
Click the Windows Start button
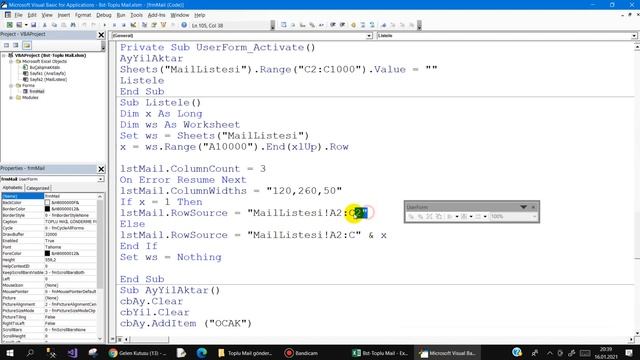(9, 353)
